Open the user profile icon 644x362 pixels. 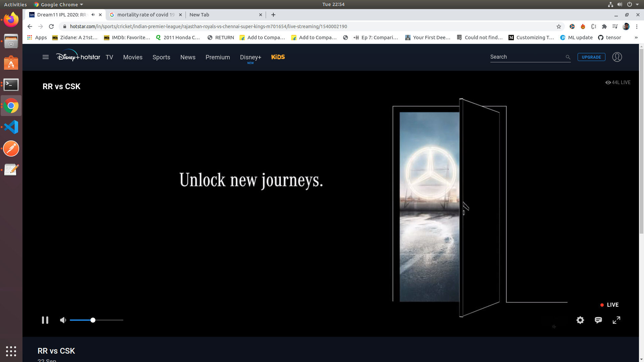617,57
